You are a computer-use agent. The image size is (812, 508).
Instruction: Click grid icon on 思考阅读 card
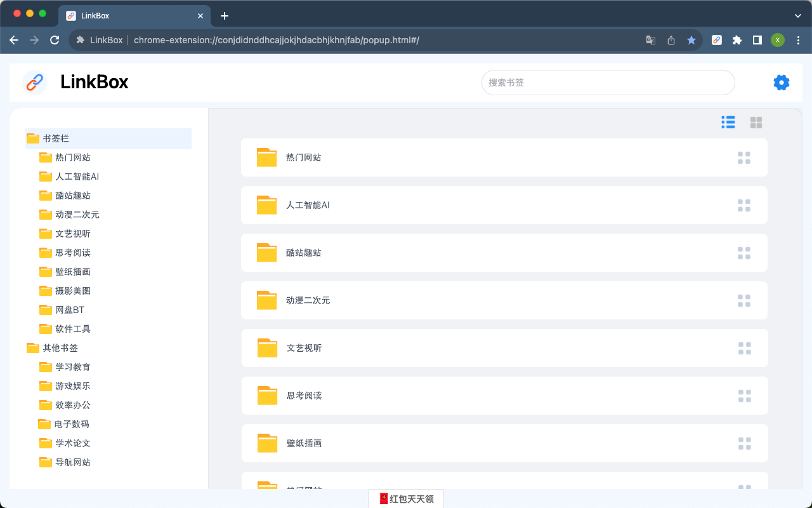point(745,396)
